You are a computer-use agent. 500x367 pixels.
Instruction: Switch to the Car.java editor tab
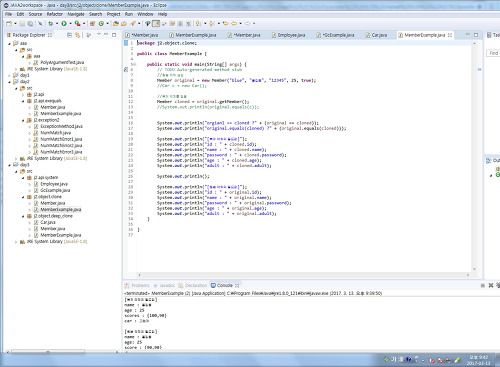coord(377,35)
